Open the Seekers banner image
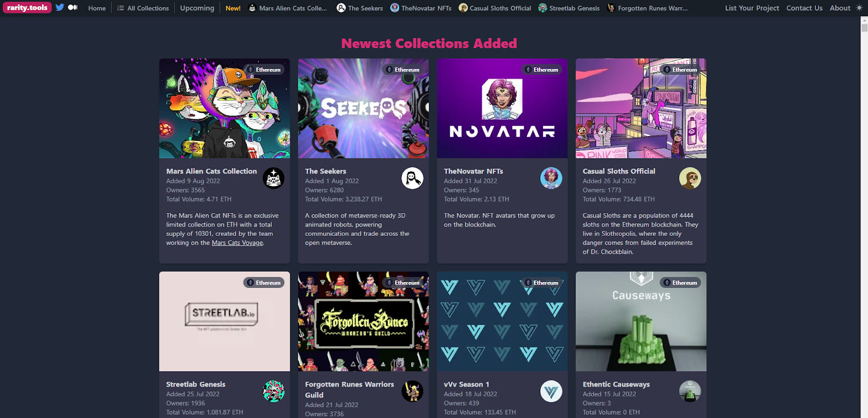This screenshot has height=418, width=868. [363, 108]
